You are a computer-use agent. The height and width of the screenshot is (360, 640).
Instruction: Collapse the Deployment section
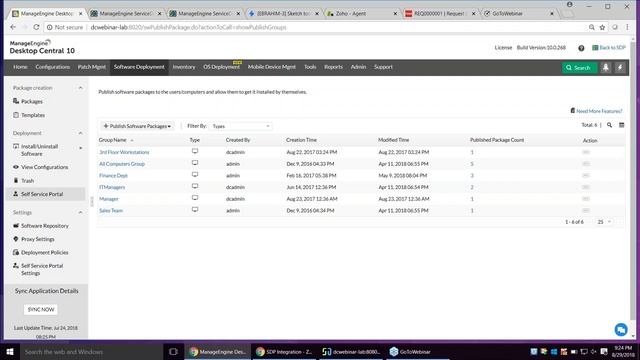[80, 133]
